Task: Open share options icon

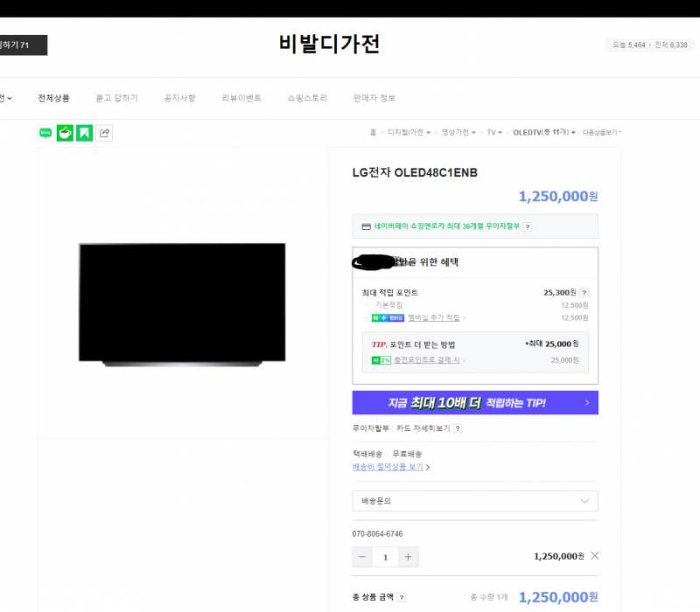Action: [x=104, y=133]
